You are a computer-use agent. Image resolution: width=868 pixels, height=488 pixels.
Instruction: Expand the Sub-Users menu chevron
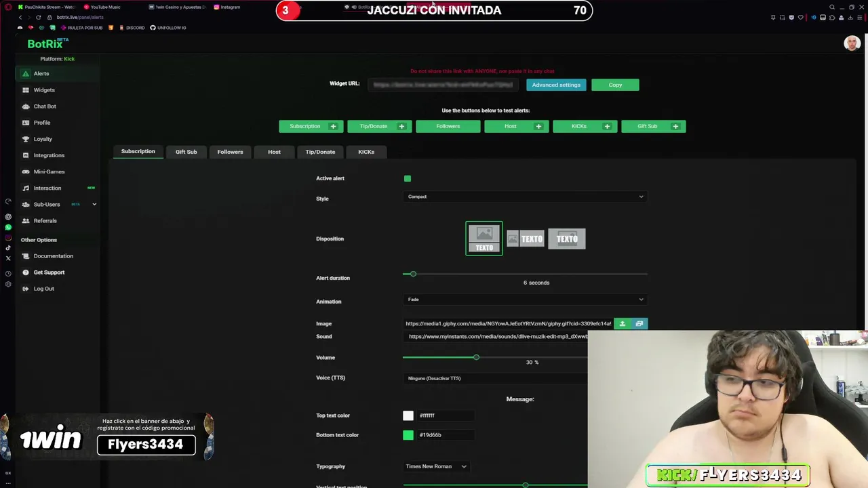pyautogui.click(x=94, y=204)
